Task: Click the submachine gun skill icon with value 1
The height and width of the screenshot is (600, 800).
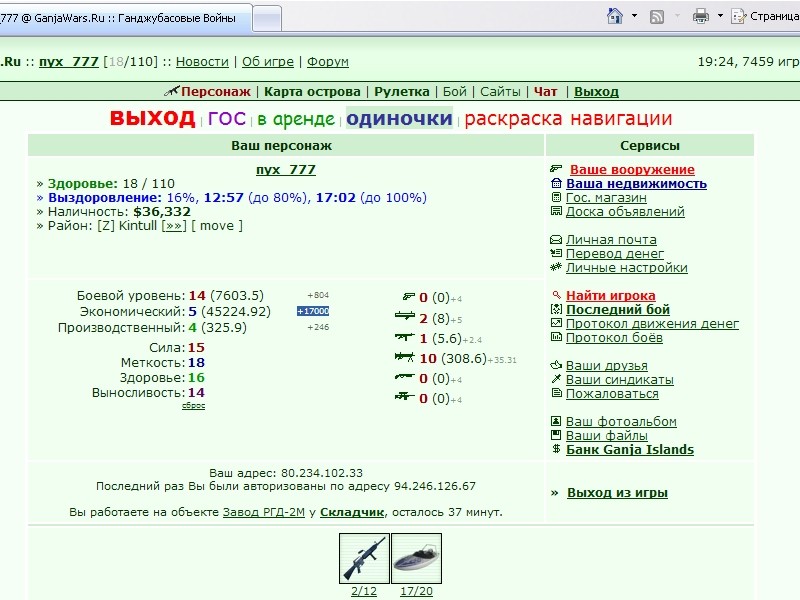Action: click(x=405, y=337)
